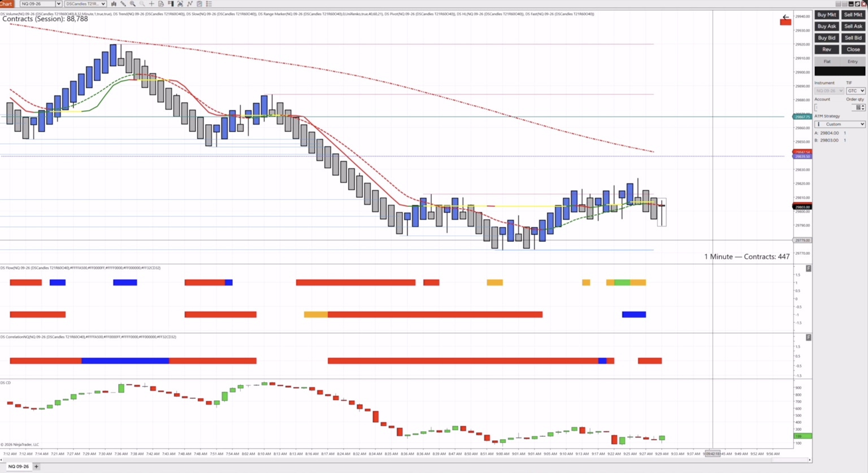Adjust the Order qty stepper arrows
The height and width of the screenshot is (473, 868).
pos(863,107)
